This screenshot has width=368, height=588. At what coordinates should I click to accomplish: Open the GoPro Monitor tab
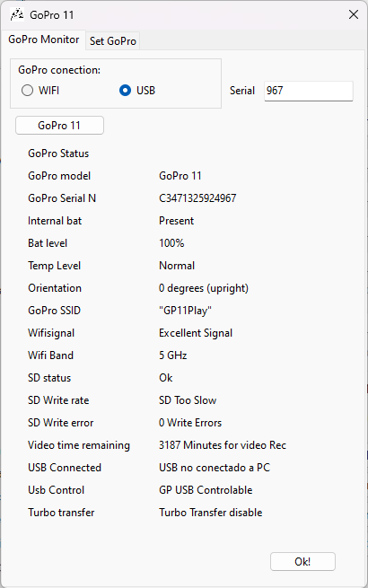(x=43, y=39)
